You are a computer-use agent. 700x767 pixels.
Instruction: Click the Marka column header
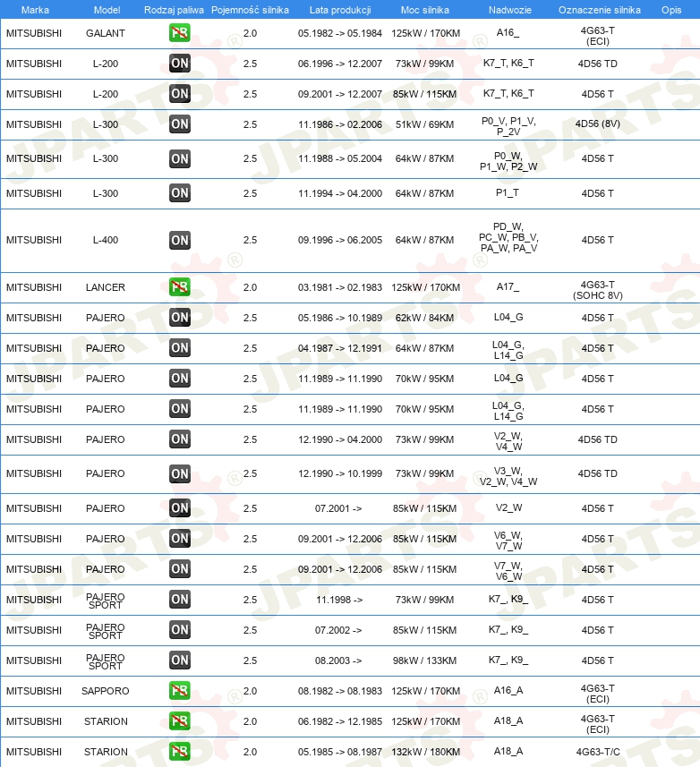(x=35, y=10)
